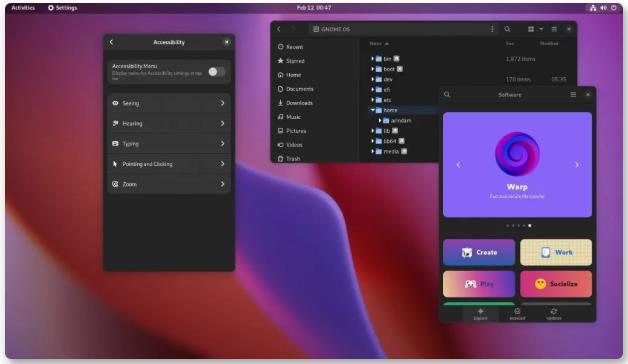Image resolution: width=628 pixels, height=364 pixels.
Task: Click the volume icon in the system tray
Action: (604, 8)
